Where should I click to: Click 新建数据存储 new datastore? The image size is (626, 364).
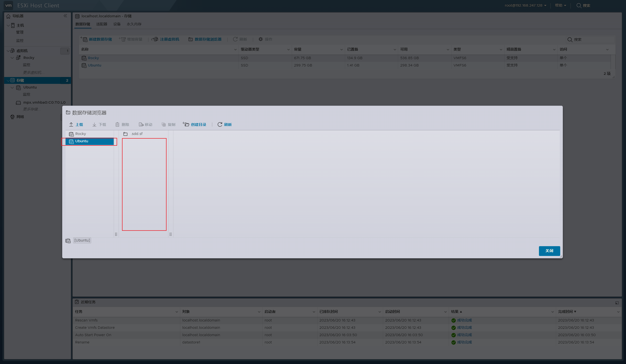click(x=96, y=39)
